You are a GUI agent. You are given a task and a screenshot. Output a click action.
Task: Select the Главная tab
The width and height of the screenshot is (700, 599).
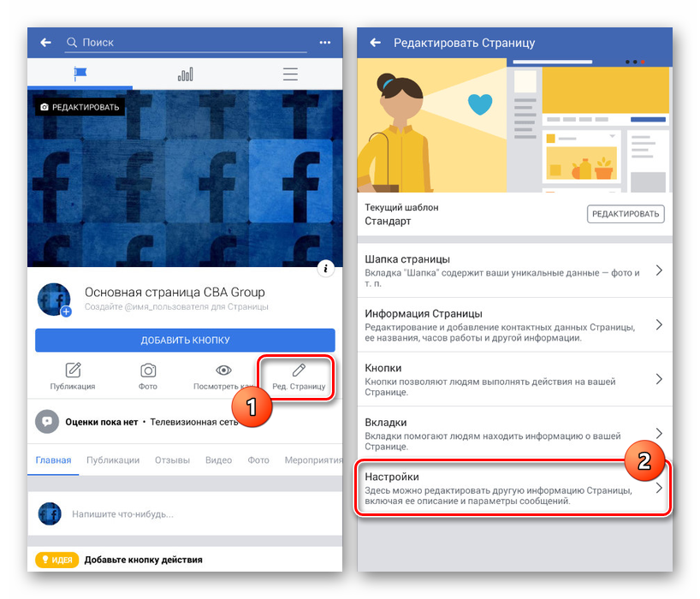click(x=53, y=460)
